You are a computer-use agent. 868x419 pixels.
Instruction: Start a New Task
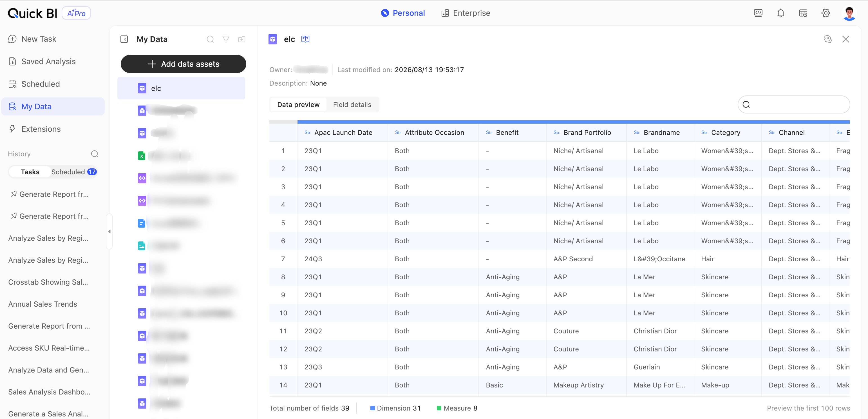[x=53, y=39]
